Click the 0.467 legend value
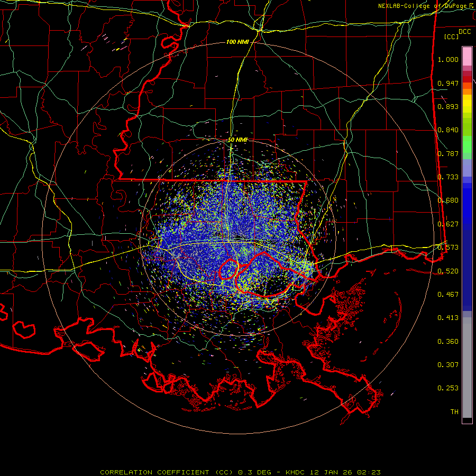 point(448,295)
